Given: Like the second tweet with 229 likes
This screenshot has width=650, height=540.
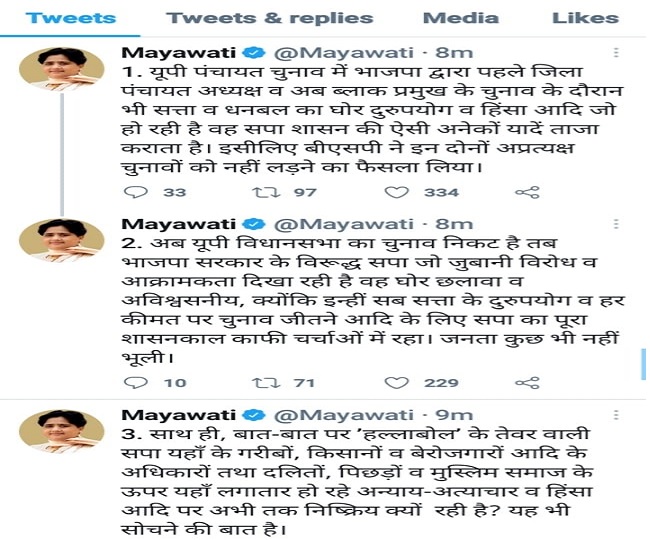Looking at the screenshot, I should (397, 383).
